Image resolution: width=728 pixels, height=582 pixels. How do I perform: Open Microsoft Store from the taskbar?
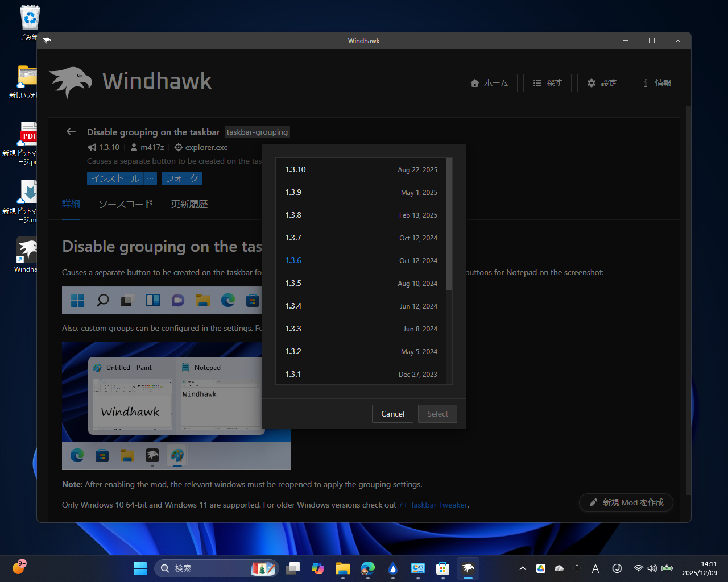pyautogui.click(x=443, y=568)
